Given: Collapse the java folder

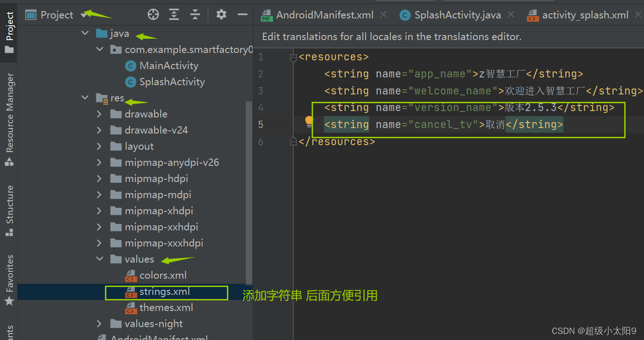Looking at the screenshot, I should point(85,34).
